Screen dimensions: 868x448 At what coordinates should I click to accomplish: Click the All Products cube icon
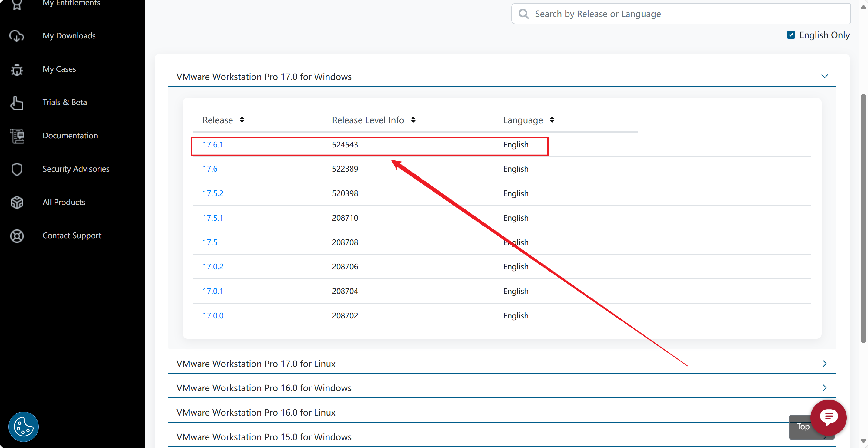click(16, 202)
